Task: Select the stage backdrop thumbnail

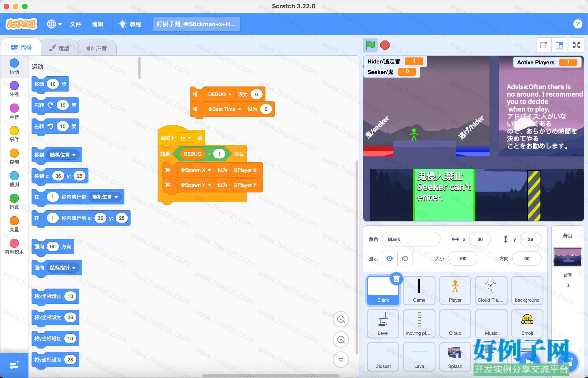Action: point(567,257)
